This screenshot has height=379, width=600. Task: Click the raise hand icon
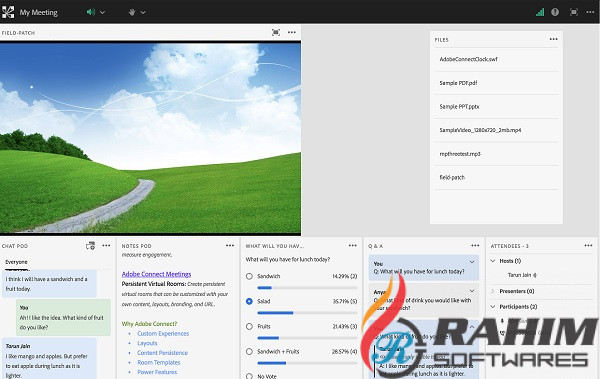[x=132, y=12]
